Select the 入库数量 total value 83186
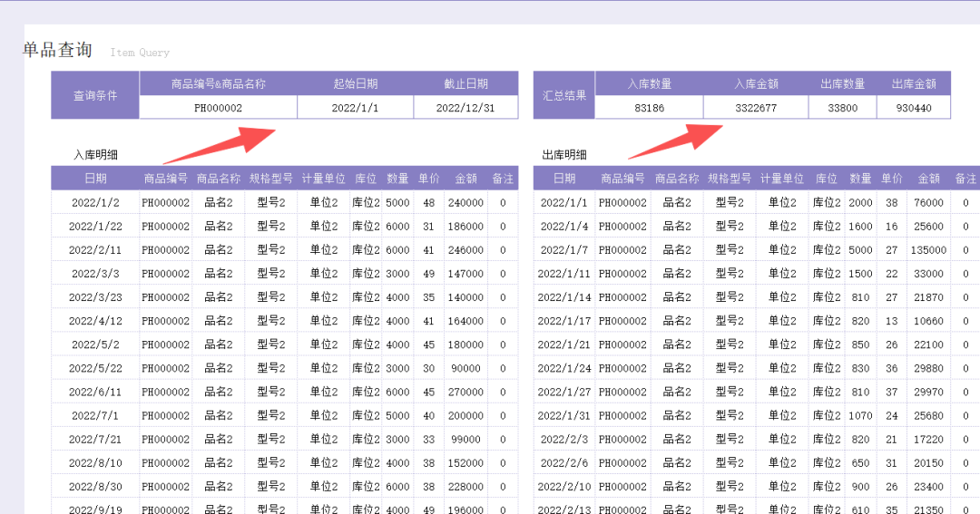Image resolution: width=980 pixels, height=514 pixels. [649, 108]
